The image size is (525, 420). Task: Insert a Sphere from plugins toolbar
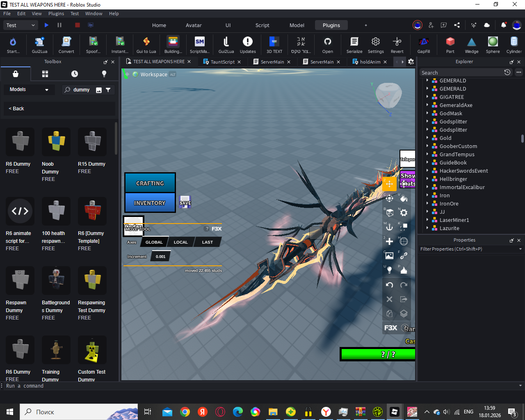tap(493, 45)
